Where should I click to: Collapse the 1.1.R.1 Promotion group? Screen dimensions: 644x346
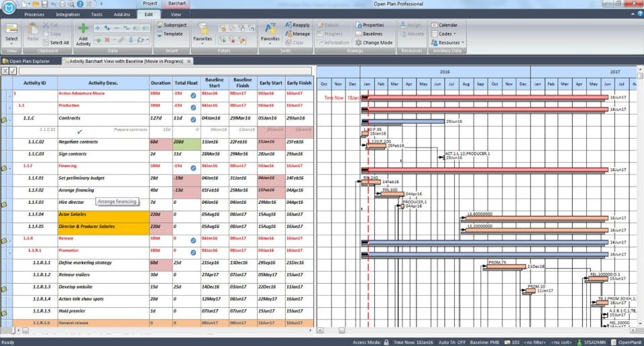point(10,253)
